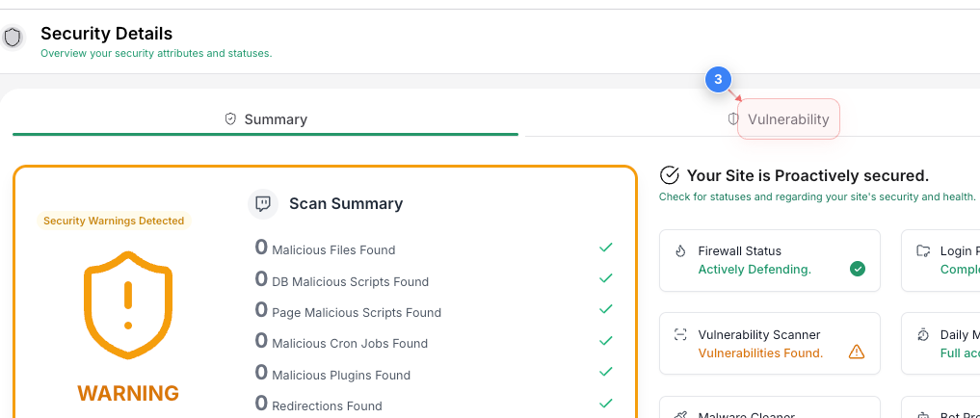This screenshot has width=980, height=418.
Task: Click the shield icon beside Security Details
Action: [12, 38]
